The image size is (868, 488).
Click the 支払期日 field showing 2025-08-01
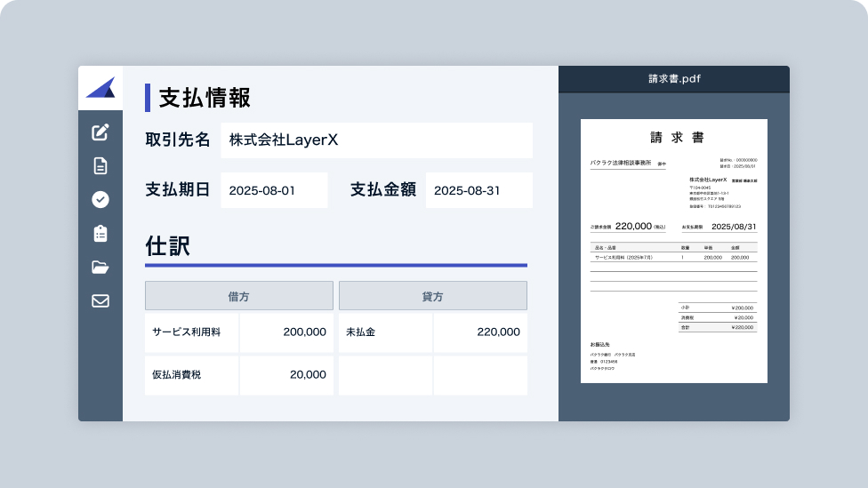274,190
